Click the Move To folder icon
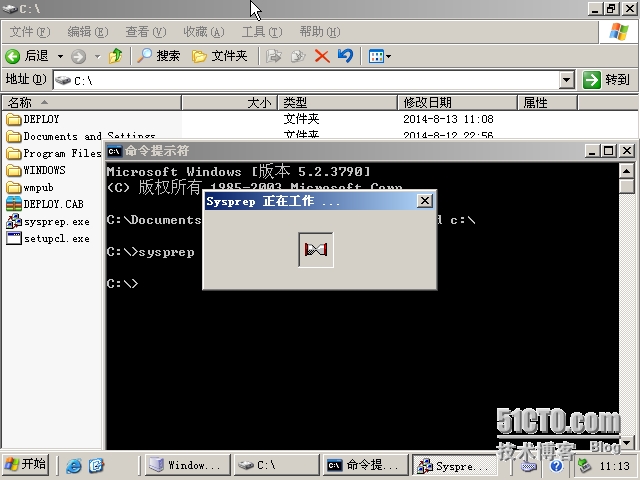640x480 pixels. click(273, 56)
